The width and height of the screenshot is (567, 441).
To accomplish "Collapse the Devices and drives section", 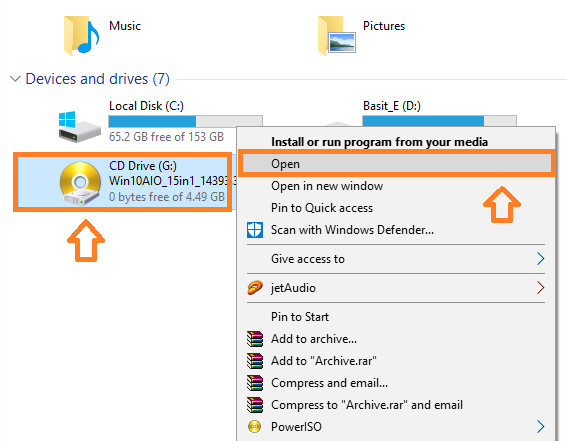I will click(15, 79).
